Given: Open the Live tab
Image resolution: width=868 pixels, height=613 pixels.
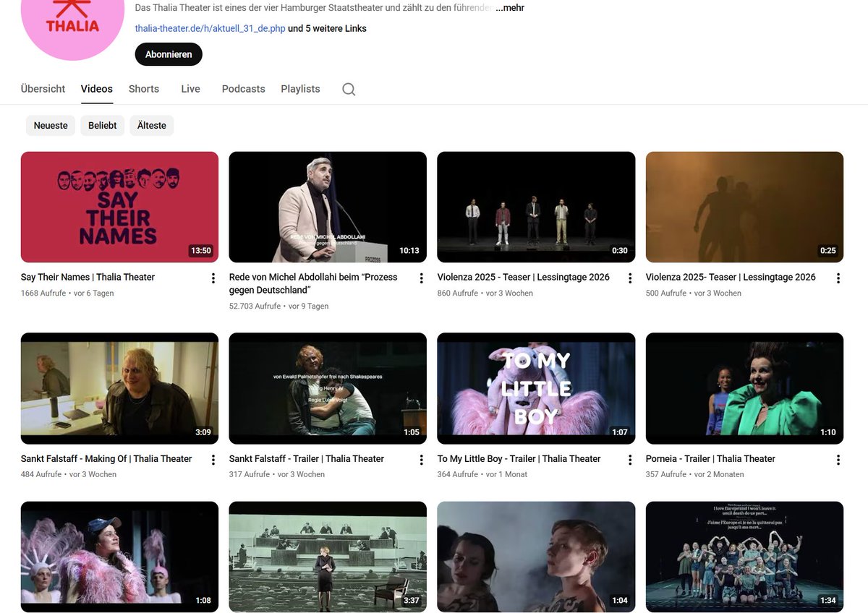Looking at the screenshot, I should click(x=190, y=89).
